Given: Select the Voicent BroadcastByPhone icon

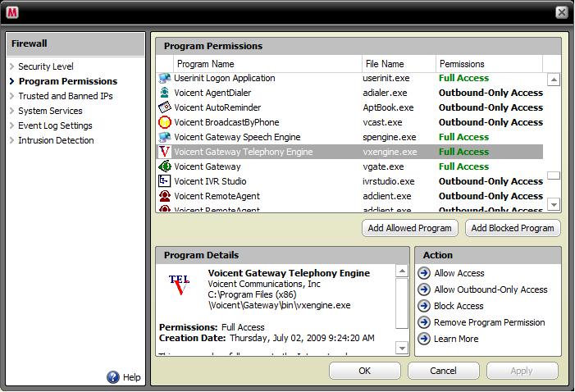Looking at the screenshot, I should (165, 122).
